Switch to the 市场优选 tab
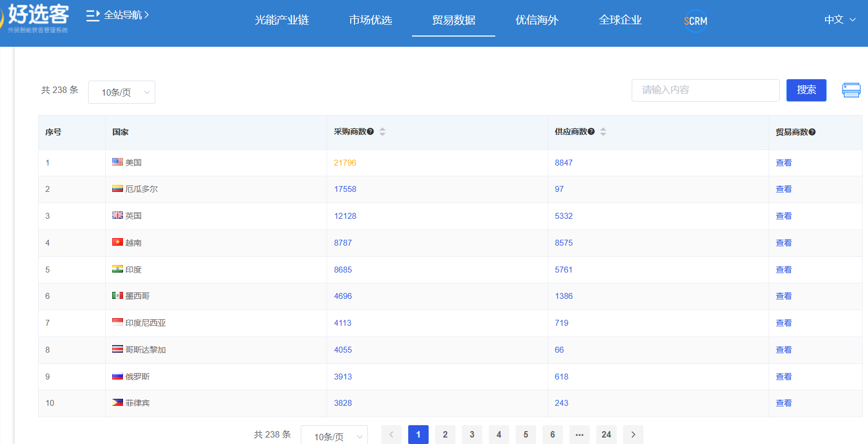This screenshot has height=444, width=868. coord(371,20)
